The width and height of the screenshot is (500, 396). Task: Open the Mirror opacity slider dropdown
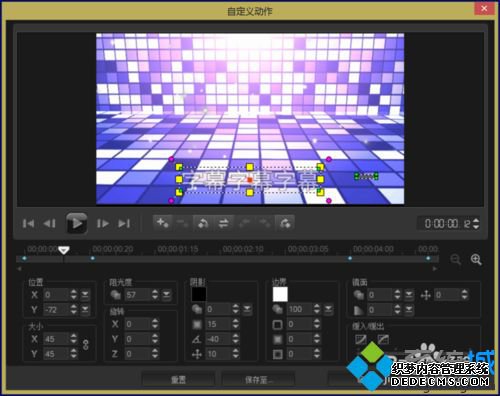[409, 295]
